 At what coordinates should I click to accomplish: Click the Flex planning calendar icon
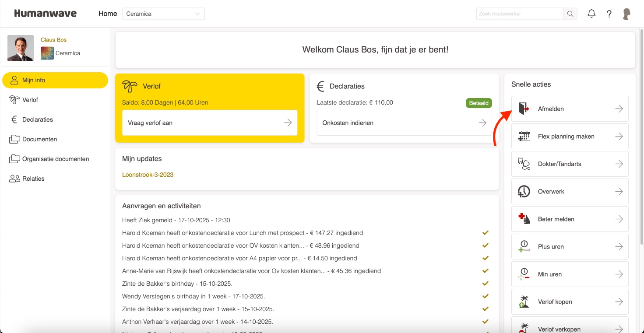point(524,136)
